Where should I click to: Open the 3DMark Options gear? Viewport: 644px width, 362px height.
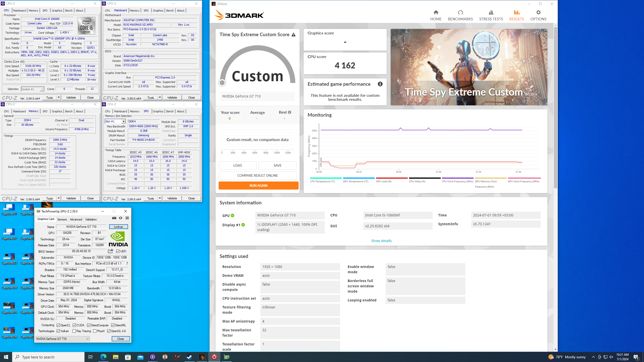[x=538, y=15]
